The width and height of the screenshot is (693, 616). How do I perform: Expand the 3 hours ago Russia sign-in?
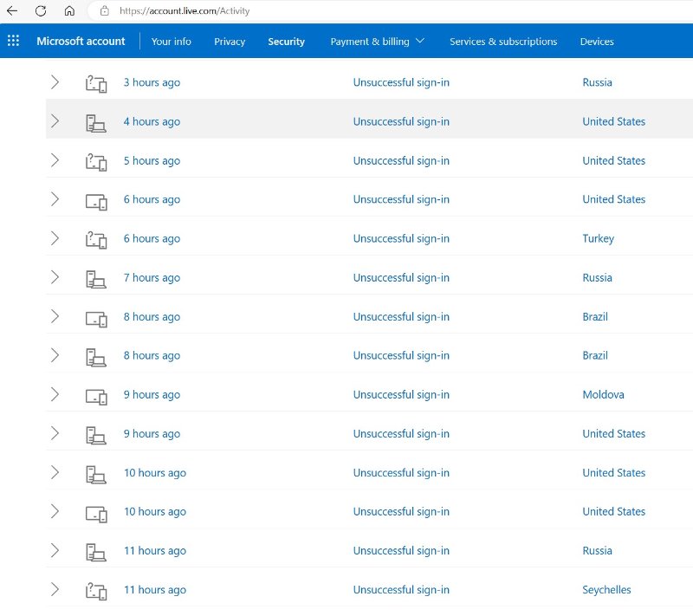coord(55,82)
